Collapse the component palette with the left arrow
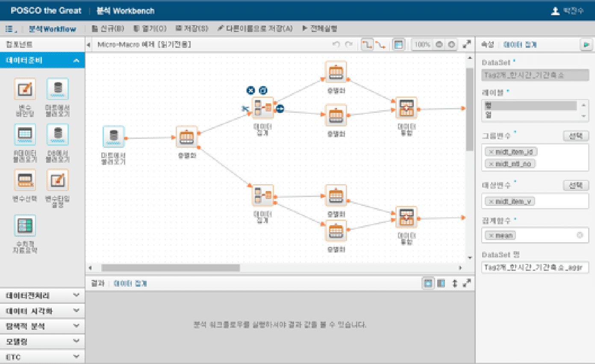The image size is (595, 364). [x=89, y=45]
